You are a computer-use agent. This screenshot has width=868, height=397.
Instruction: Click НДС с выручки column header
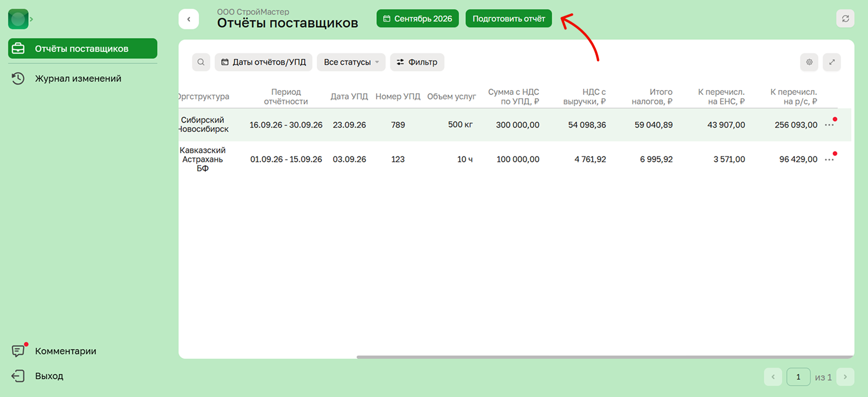(585, 96)
